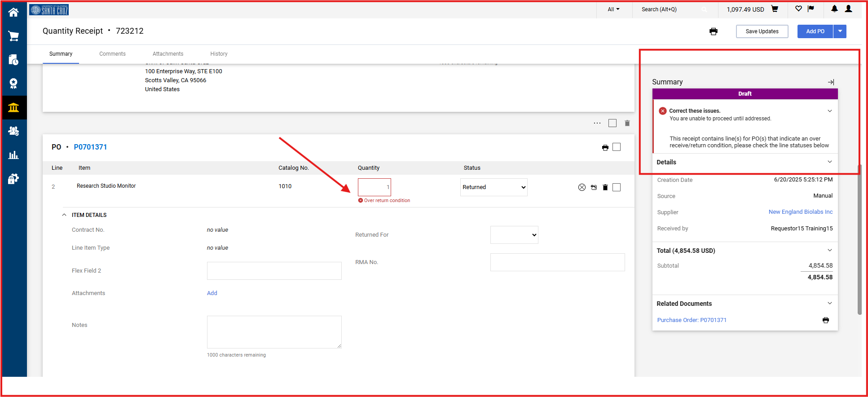Viewport: 868px width, 397px height.
Task: Toggle the select-all checkbox above the PO
Action: tap(612, 123)
